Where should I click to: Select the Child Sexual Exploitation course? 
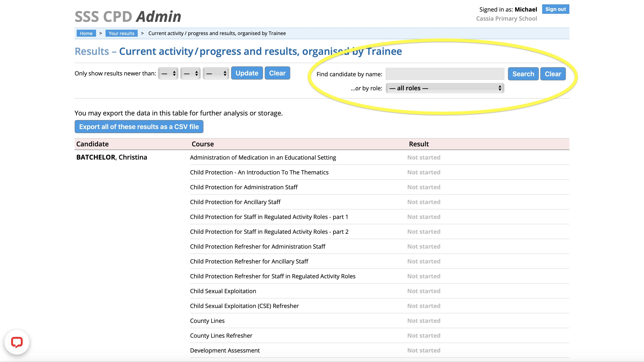point(223,291)
